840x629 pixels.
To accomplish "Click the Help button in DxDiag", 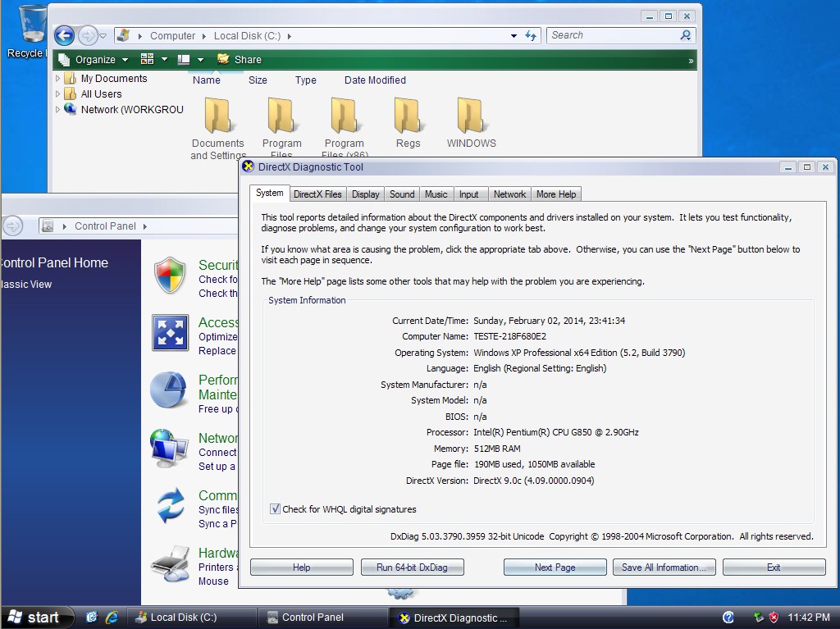I will [302, 567].
